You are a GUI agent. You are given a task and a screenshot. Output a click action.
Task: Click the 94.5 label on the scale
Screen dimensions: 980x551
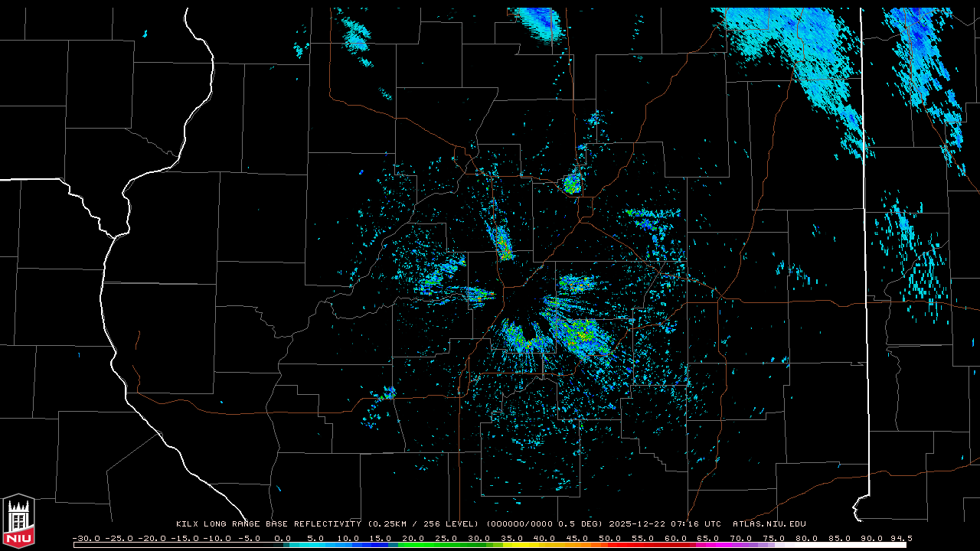[x=900, y=538]
